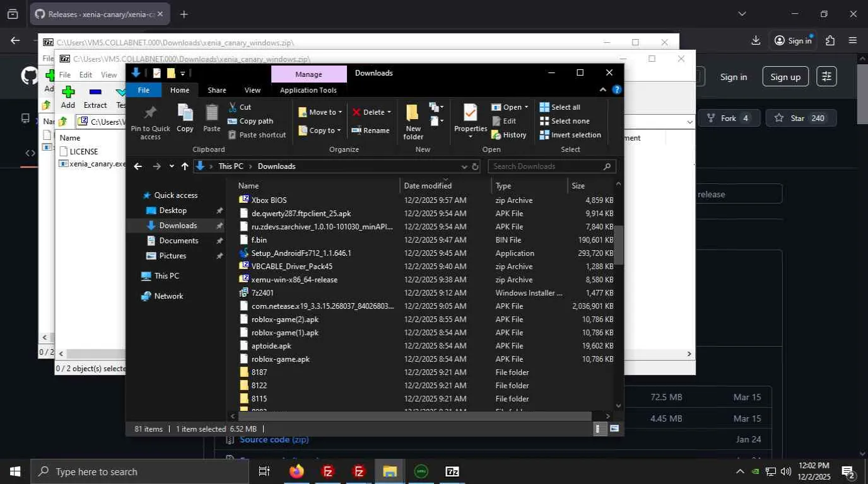Unpin Downloads from Quick access

(220, 226)
